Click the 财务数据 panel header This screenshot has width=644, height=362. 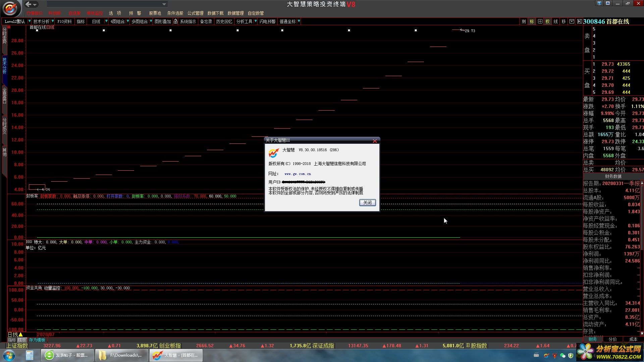click(x=613, y=176)
